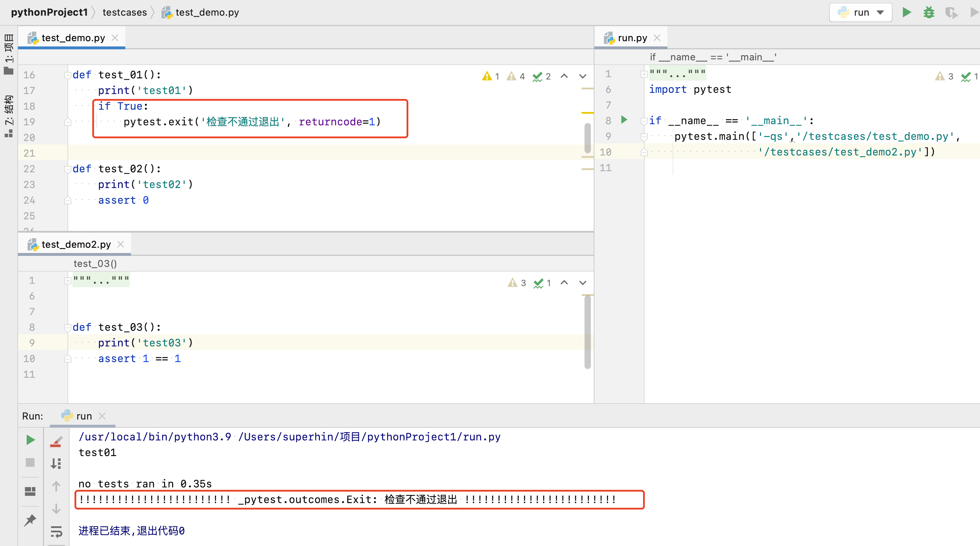Image resolution: width=980 pixels, height=546 pixels.
Task: Rerun the script in Run panel
Action: [x=30, y=440]
